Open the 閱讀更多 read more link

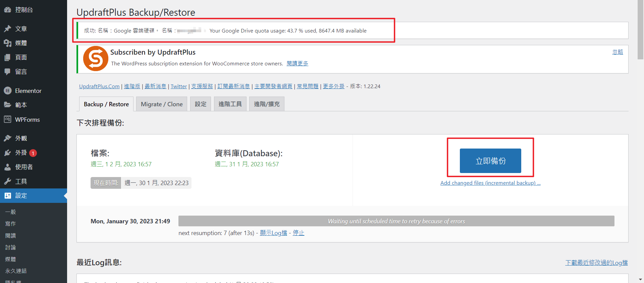coord(298,63)
